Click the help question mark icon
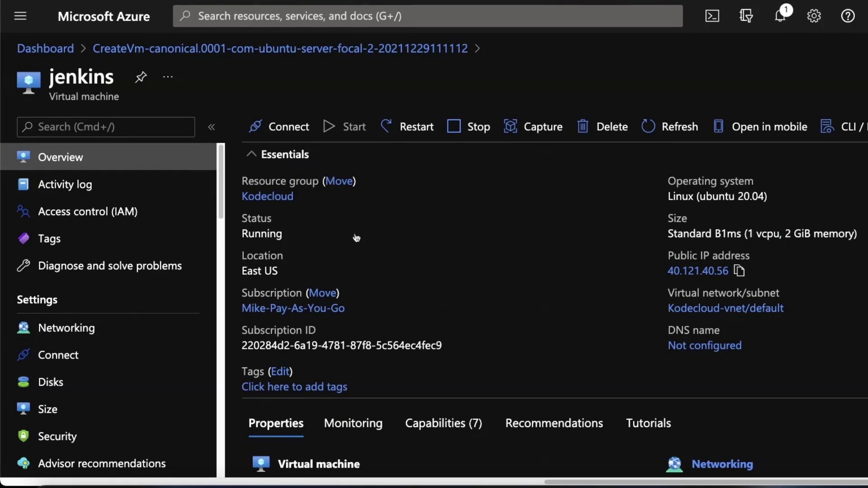 coord(848,16)
